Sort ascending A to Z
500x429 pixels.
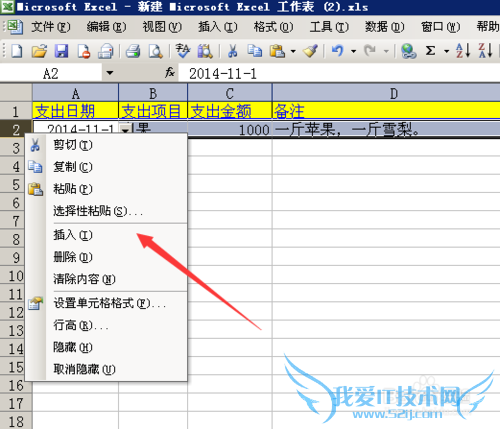(x=463, y=51)
